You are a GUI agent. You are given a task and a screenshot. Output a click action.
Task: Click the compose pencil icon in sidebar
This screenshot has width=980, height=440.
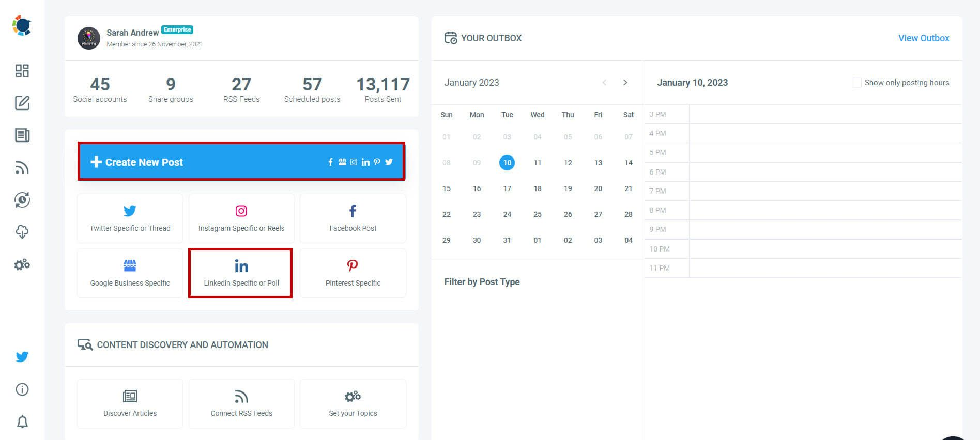[x=22, y=103]
